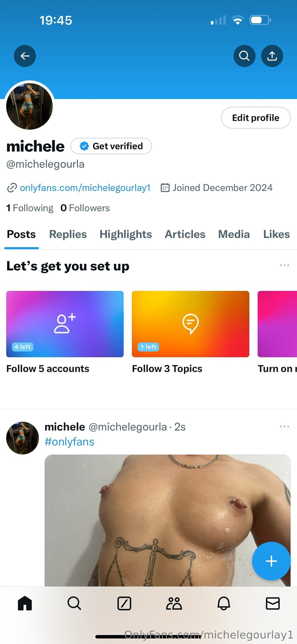The height and width of the screenshot is (644, 297).
Task: Open post options three-dot menu
Action: (x=284, y=427)
